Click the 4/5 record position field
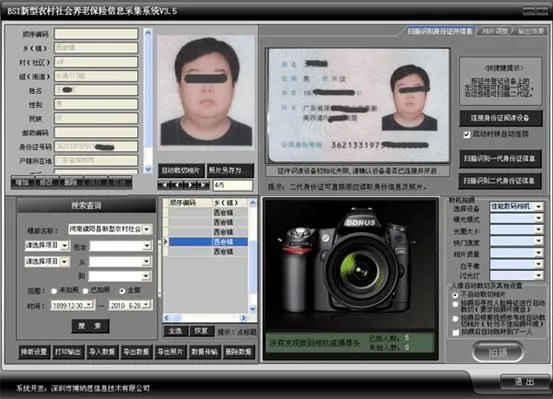Screen dimensions: 553x399 point(233,185)
